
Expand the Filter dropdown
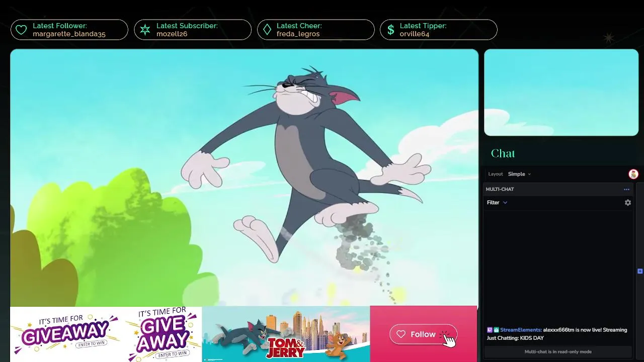[x=497, y=203]
